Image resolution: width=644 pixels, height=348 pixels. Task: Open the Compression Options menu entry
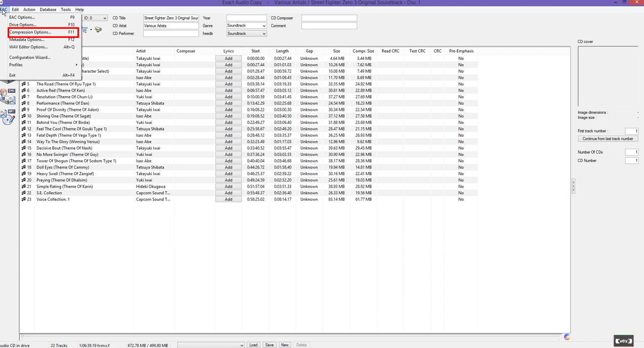point(42,32)
